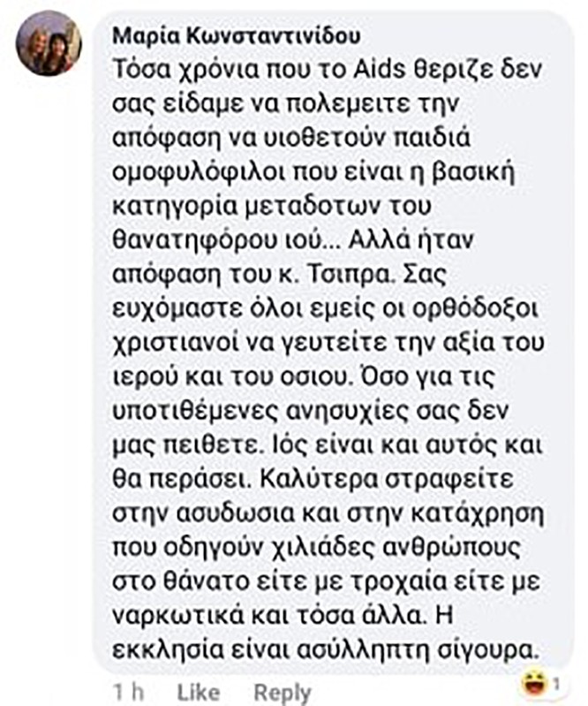Image resolution: width=588 pixels, height=706 pixels.
Task: View the reaction count '1'
Action: [556, 684]
